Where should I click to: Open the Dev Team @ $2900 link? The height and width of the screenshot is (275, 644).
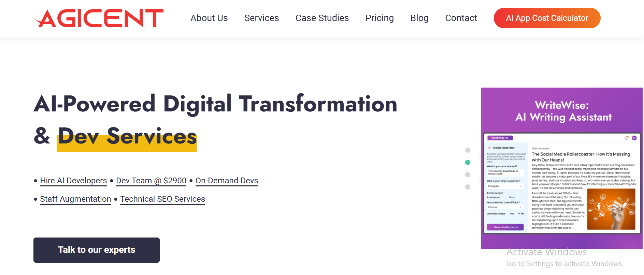(x=151, y=181)
